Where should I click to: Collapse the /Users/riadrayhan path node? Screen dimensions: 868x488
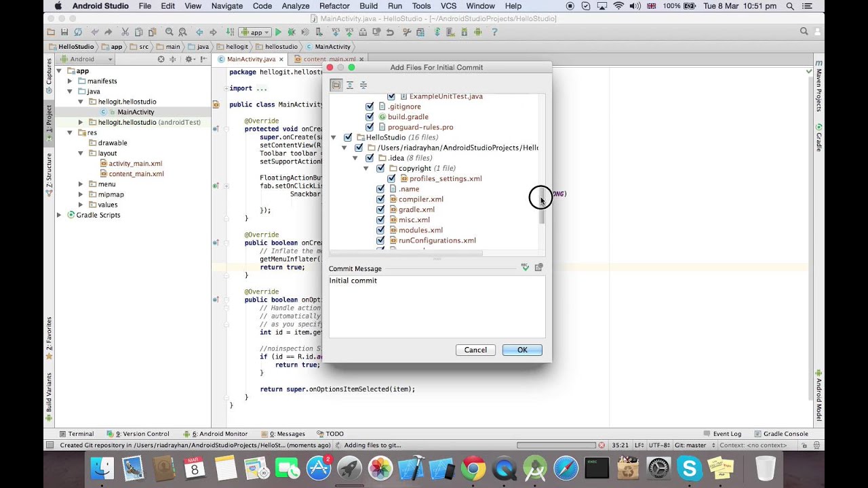click(x=344, y=148)
